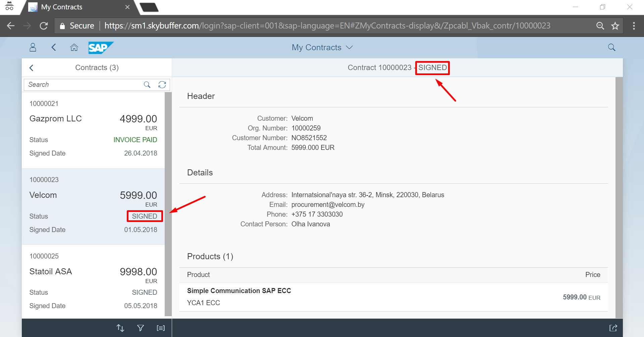View Secure site information padlock

pos(62,26)
